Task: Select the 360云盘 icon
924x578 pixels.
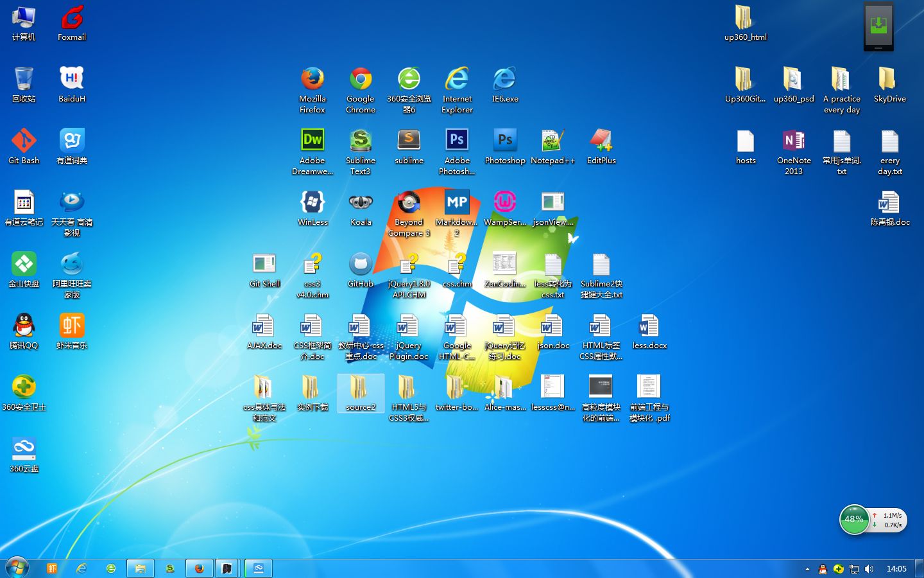Action: (x=24, y=455)
